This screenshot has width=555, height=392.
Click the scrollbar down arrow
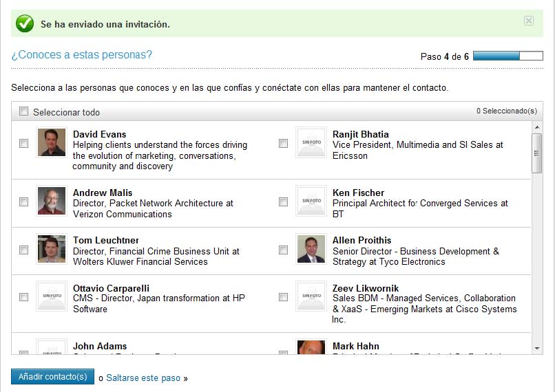coord(537,349)
